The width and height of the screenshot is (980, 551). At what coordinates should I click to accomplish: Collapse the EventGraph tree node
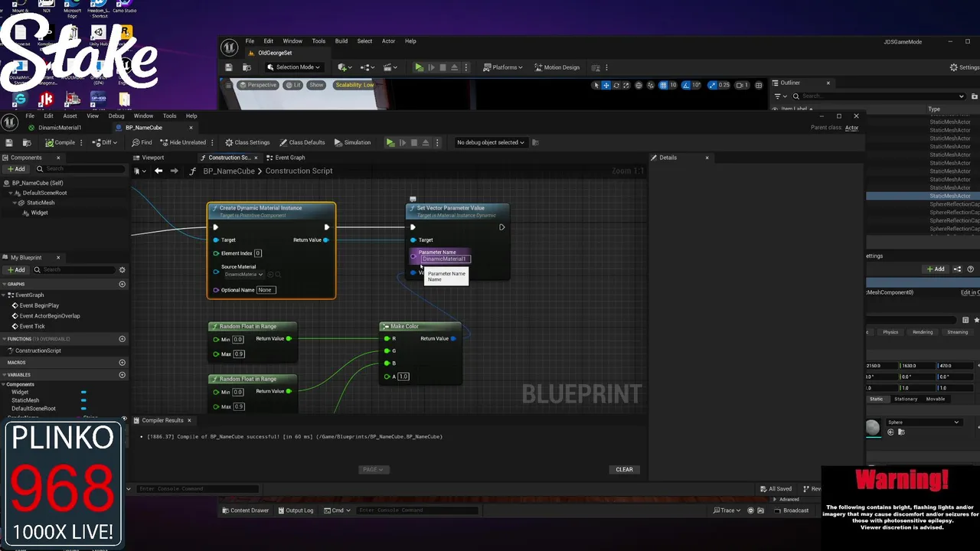(x=5, y=295)
